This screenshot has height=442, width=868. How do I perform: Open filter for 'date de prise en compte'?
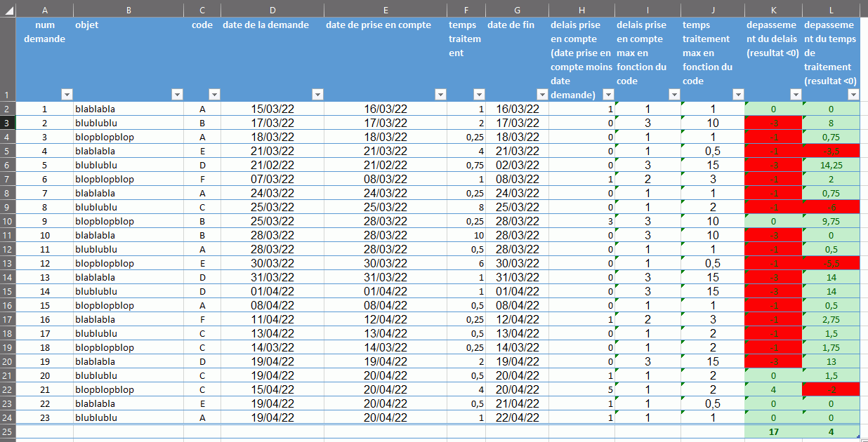click(x=440, y=95)
